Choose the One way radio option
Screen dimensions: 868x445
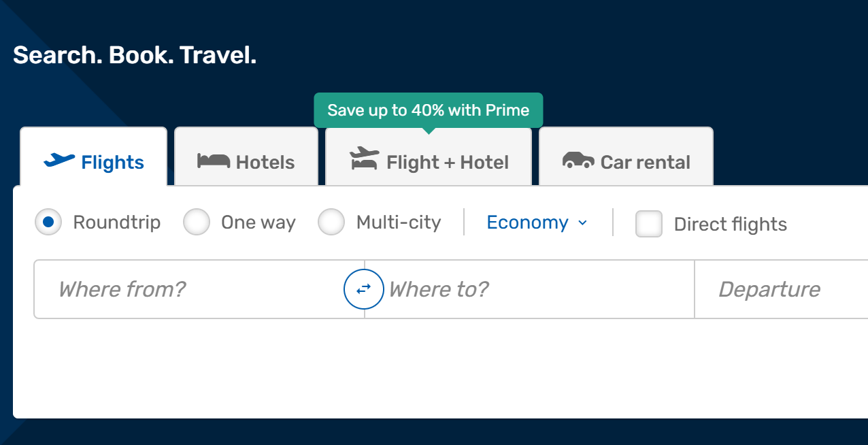pyautogui.click(x=197, y=222)
